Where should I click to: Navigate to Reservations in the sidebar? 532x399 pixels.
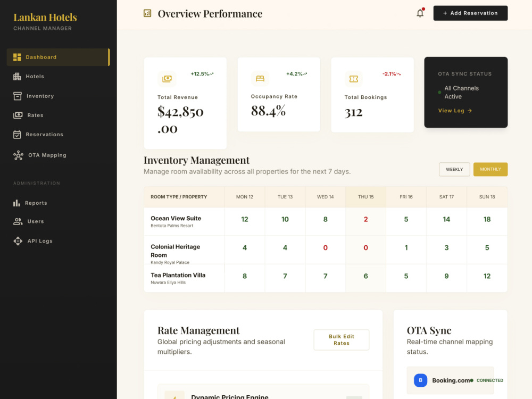tap(58, 135)
